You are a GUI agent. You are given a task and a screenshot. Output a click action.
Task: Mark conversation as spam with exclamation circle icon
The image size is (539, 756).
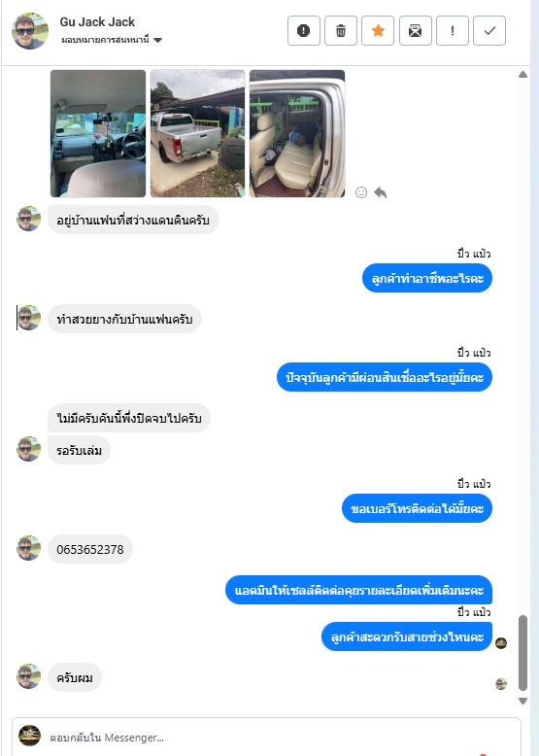pos(303,31)
